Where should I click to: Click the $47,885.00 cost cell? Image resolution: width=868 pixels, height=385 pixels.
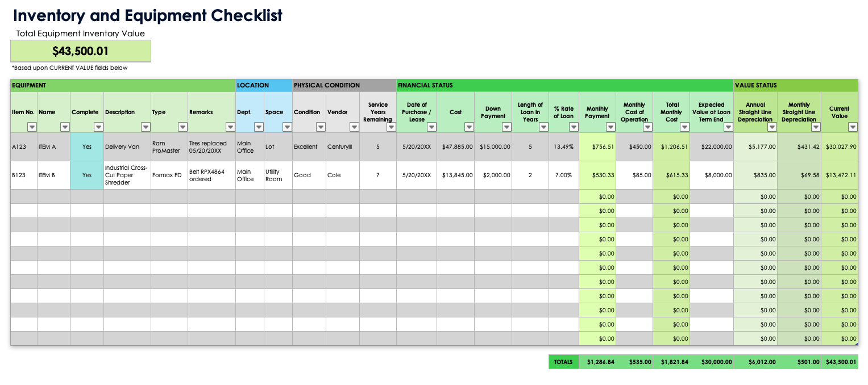[x=455, y=147]
